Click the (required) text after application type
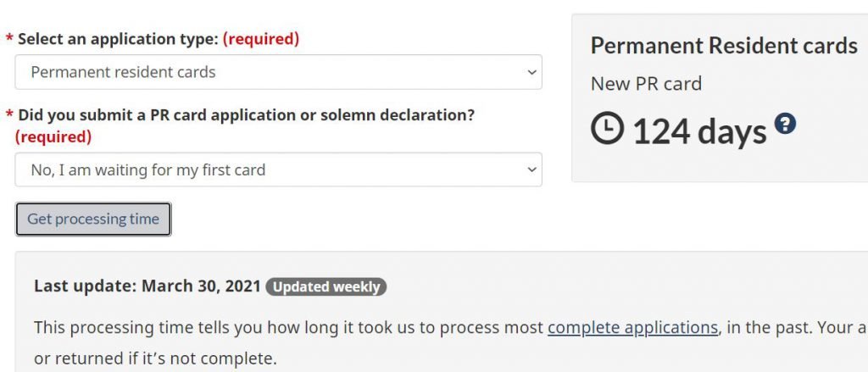This screenshot has width=868, height=372. [x=261, y=39]
